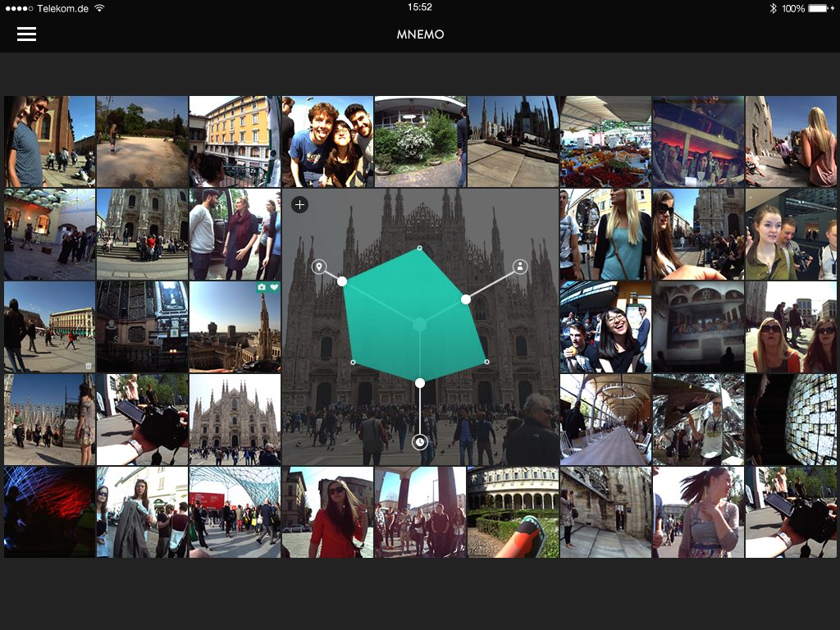Tap the trash icon on the plaza photo
This screenshot has width=840, height=630.
[x=89, y=366]
